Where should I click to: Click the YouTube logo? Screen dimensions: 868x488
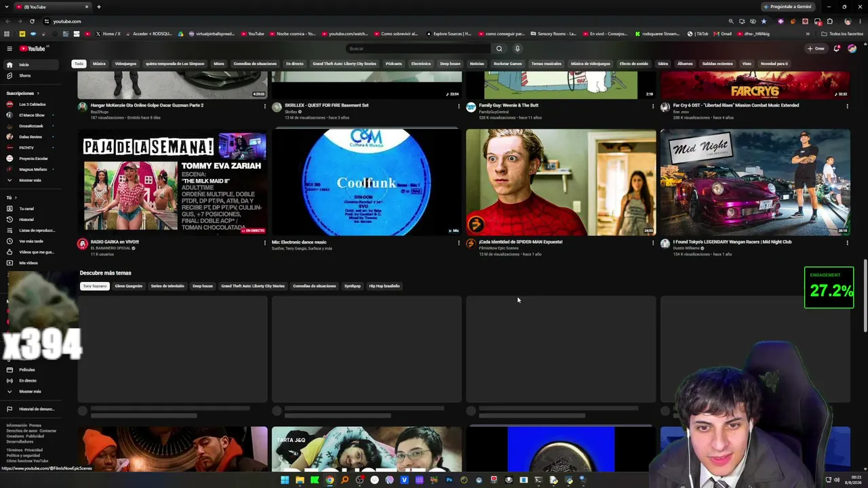pyautogui.click(x=33, y=48)
